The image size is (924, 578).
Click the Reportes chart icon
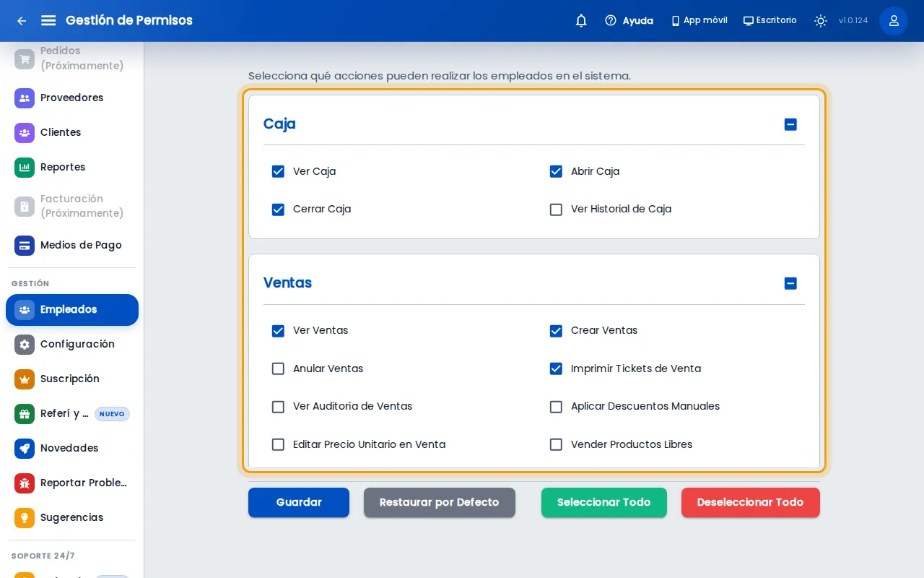click(25, 167)
